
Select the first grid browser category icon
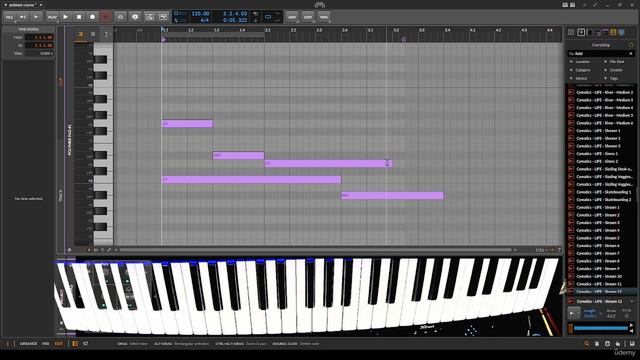click(x=571, y=32)
